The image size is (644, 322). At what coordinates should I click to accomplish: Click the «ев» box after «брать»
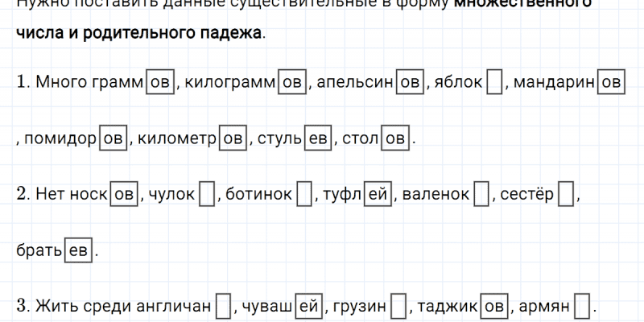coord(78,251)
